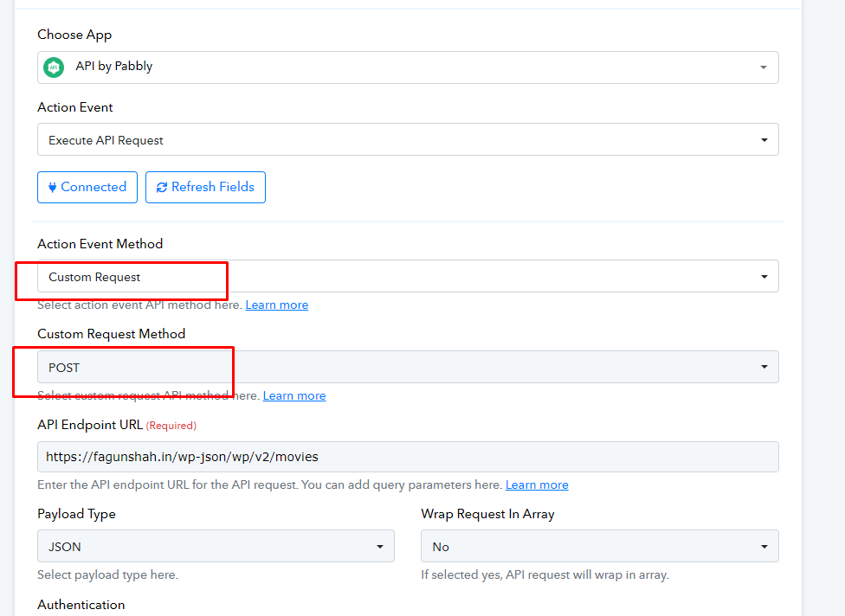This screenshot has height=616, width=845.
Task: Click 'Select payload type here.' hint text
Action: pos(107,574)
